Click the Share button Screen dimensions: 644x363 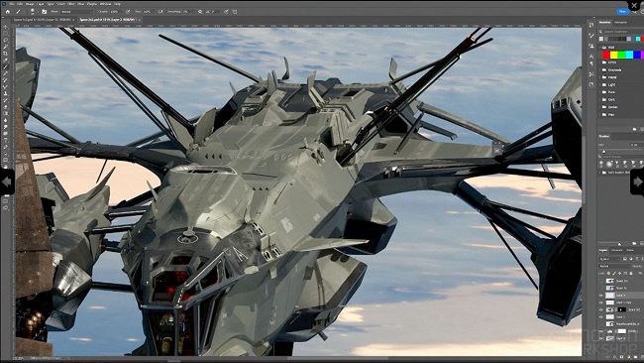click(622, 12)
